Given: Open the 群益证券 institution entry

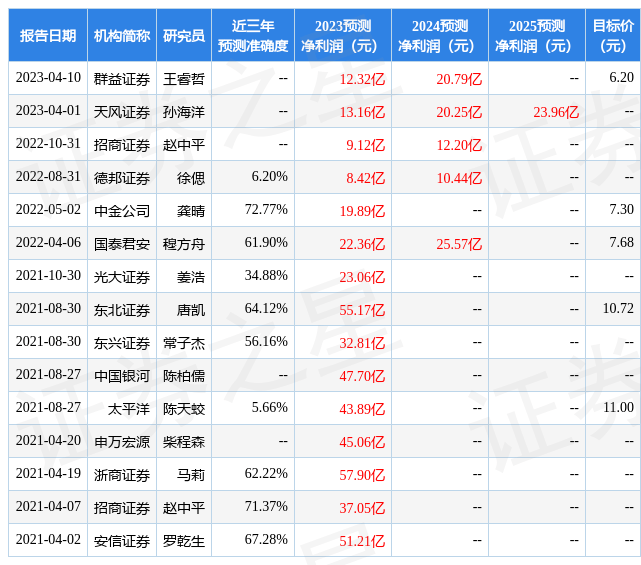Looking at the screenshot, I should pos(122,78).
